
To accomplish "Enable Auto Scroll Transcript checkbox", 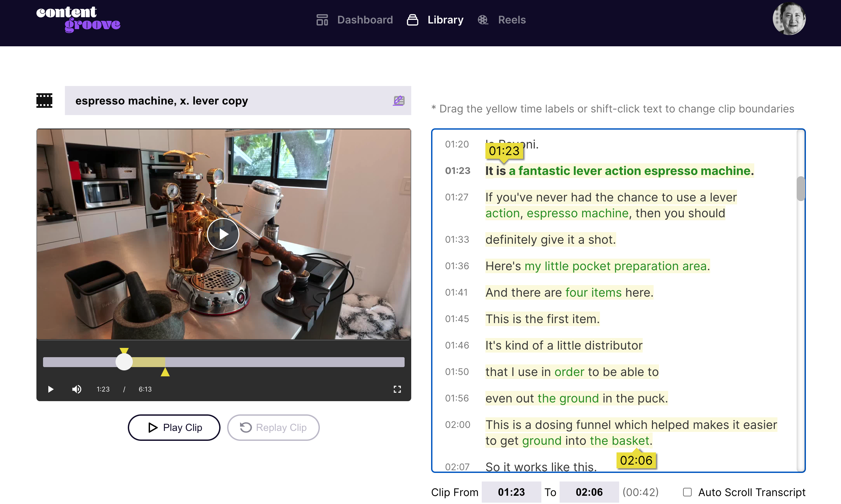I will 687,492.
